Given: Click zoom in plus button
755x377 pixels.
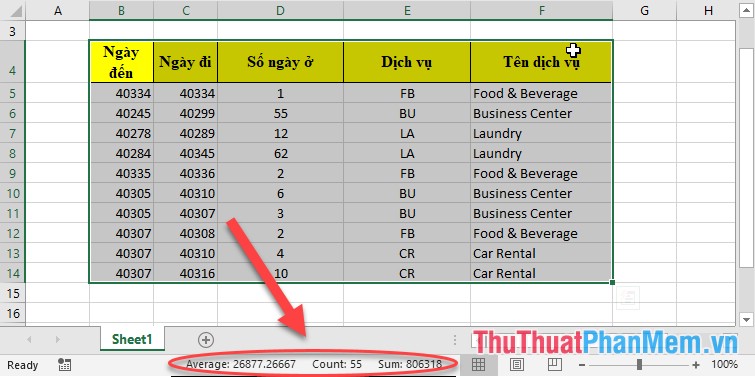Looking at the screenshot, I should pyautogui.click(x=696, y=365).
